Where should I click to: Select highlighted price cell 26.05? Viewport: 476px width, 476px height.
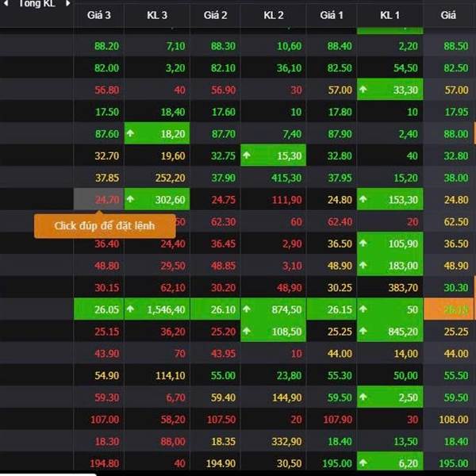[x=98, y=309]
